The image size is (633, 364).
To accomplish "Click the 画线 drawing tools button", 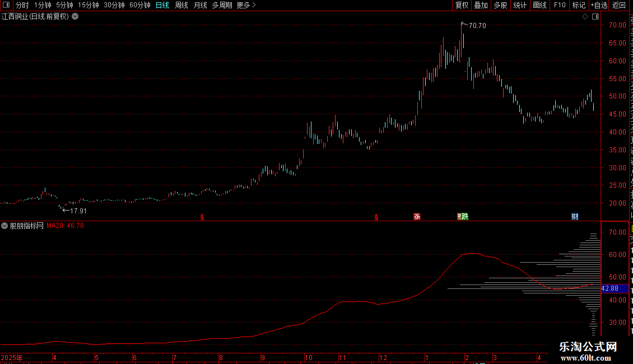I will click(x=539, y=5).
